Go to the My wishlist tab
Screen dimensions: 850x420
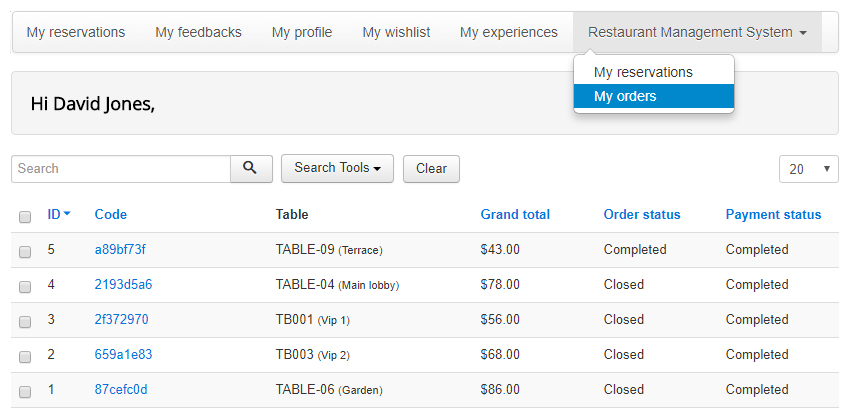(x=396, y=32)
